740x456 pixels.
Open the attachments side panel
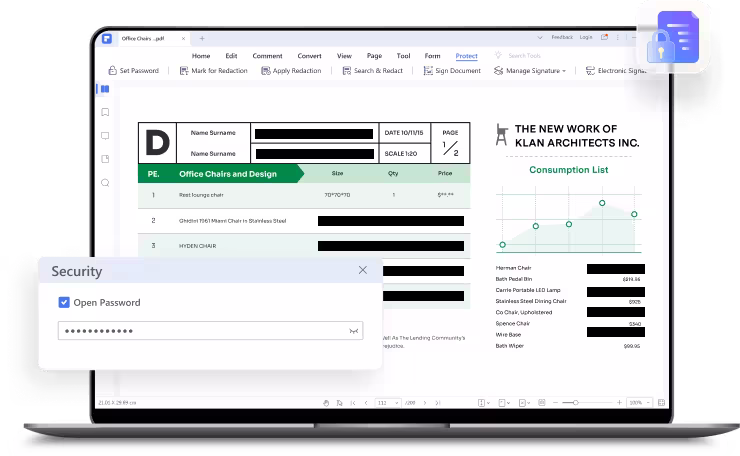(105, 159)
